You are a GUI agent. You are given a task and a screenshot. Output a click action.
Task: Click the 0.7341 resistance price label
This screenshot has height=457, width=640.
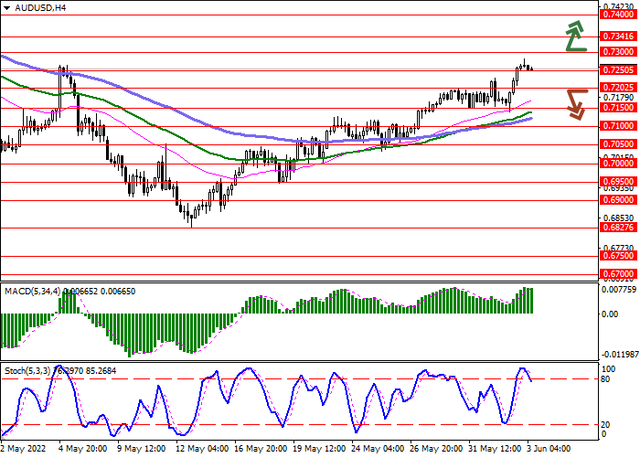[615, 34]
